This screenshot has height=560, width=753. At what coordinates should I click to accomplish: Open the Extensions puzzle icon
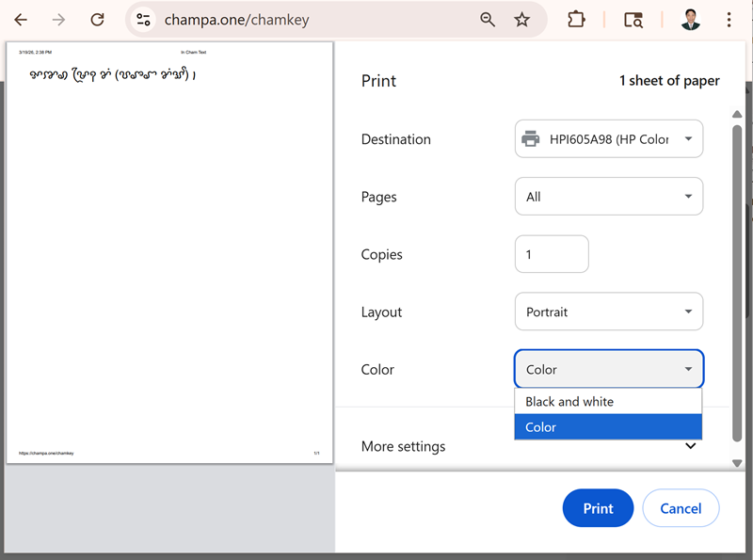pyautogui.click(x=576, y=20)
